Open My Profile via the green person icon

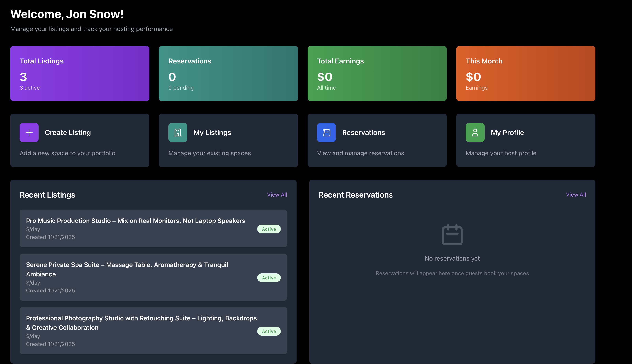pyautogui.click(x=475, y=132)
